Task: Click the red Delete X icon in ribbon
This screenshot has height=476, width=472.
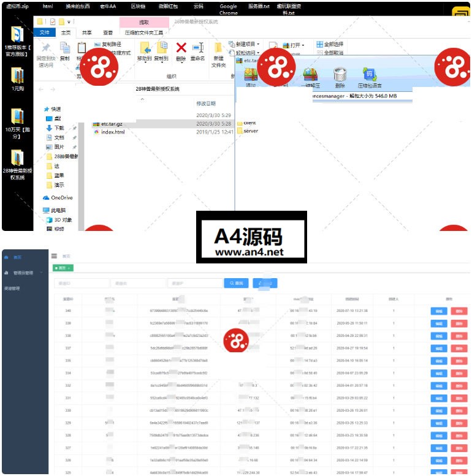Action: click(181, 48)
